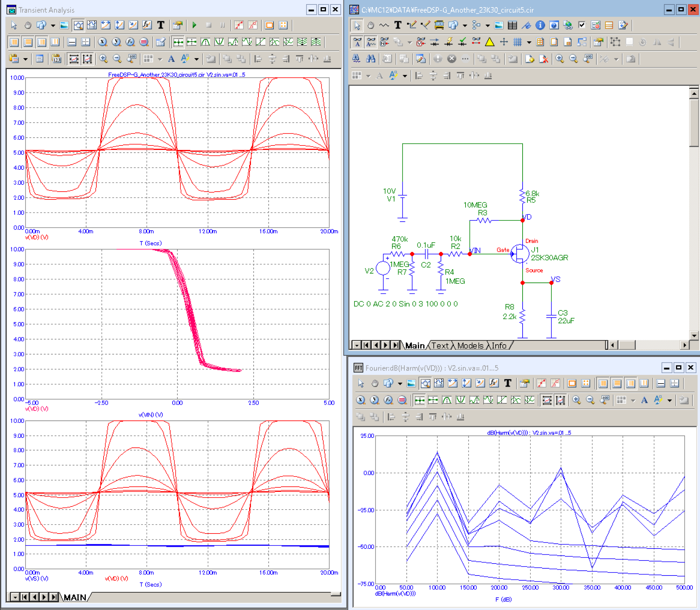This screenshot has width=700, height=610.
Task: Click schematic horizontal scrollbar right arrow
Action: pos(685,345)
